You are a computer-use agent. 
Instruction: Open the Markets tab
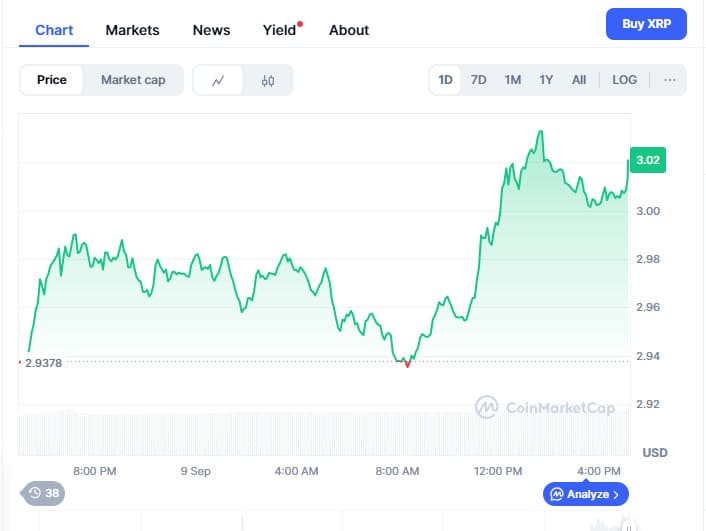(132, 30)
